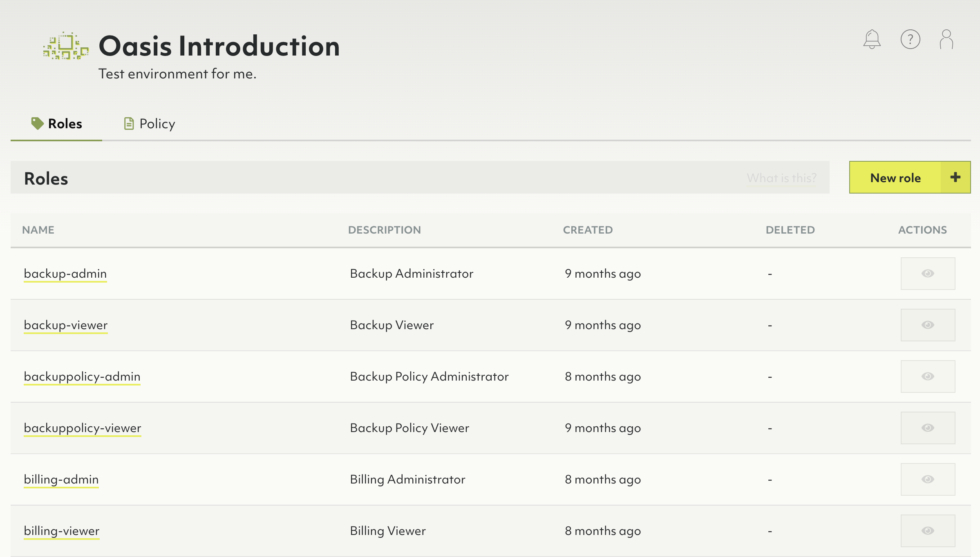Click the NAME column header to sort
980x557 pixels.
(38, 229)
